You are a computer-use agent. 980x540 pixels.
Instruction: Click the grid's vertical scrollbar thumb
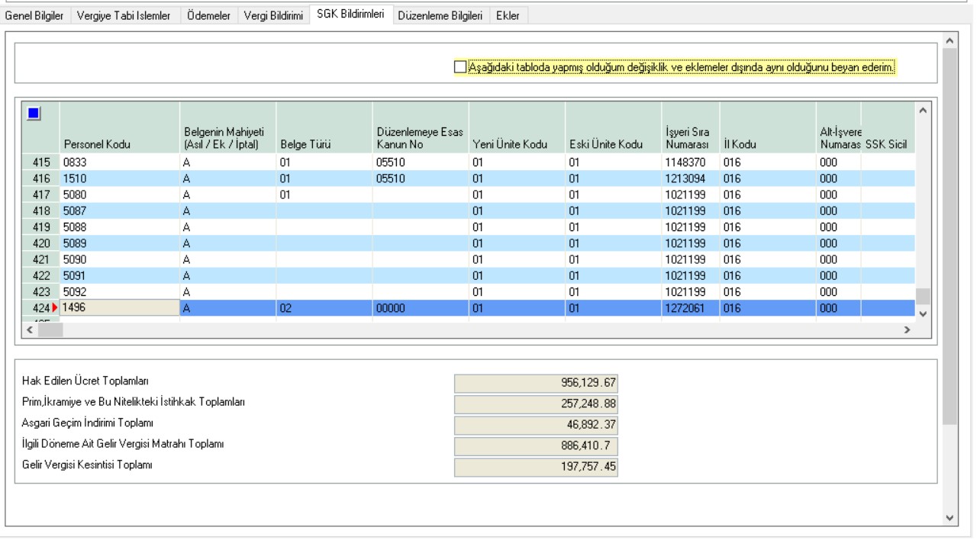point(924,296)
